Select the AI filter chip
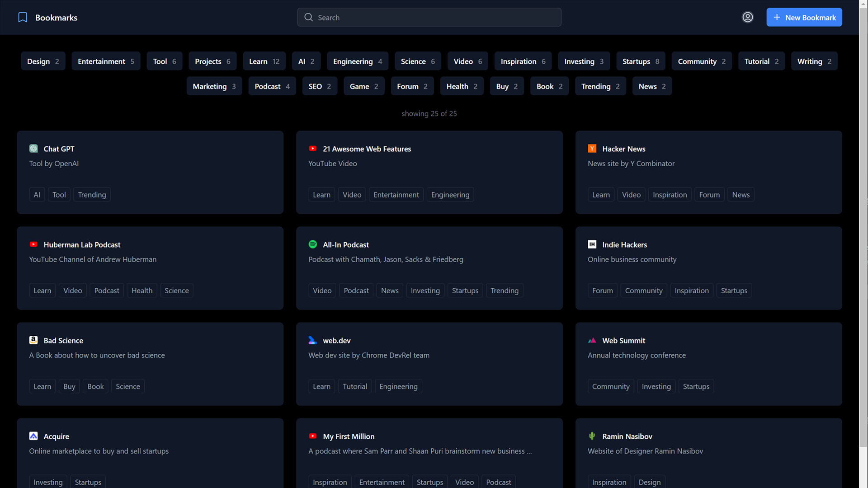Viewport: 868px width, 488px height. [x=306, y=61]
